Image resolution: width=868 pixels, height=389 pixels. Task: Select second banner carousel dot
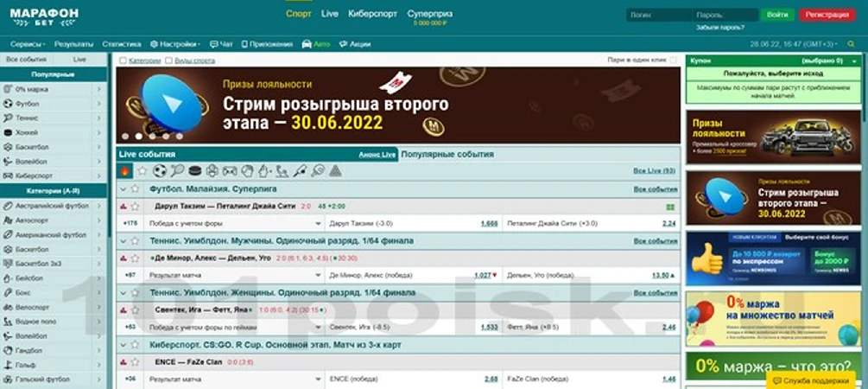coord(139,136)
